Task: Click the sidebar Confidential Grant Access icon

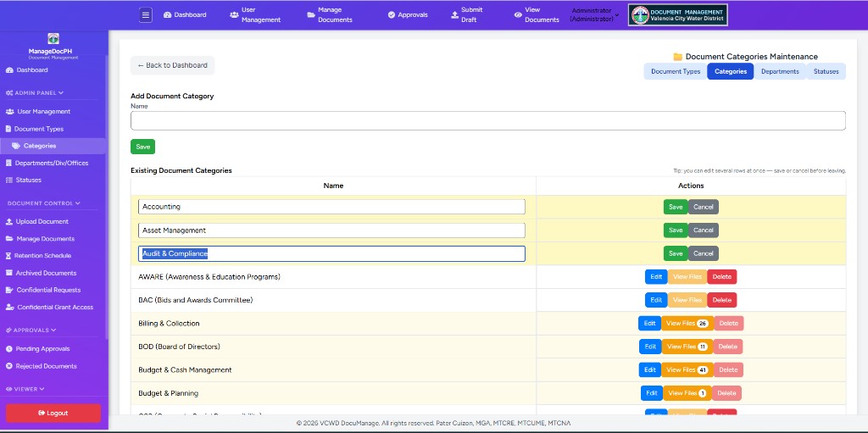Action: click(9, 308)
